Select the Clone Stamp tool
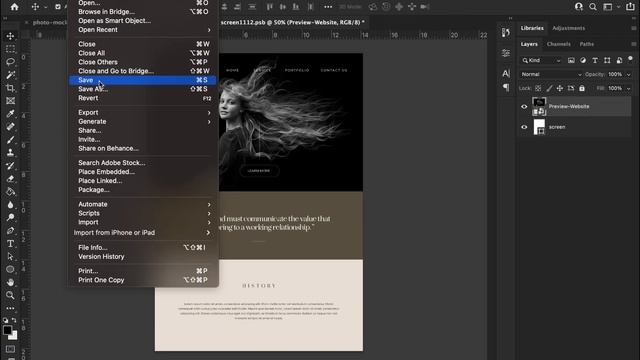The image size is (640, 360). click(x=10, y=153)
